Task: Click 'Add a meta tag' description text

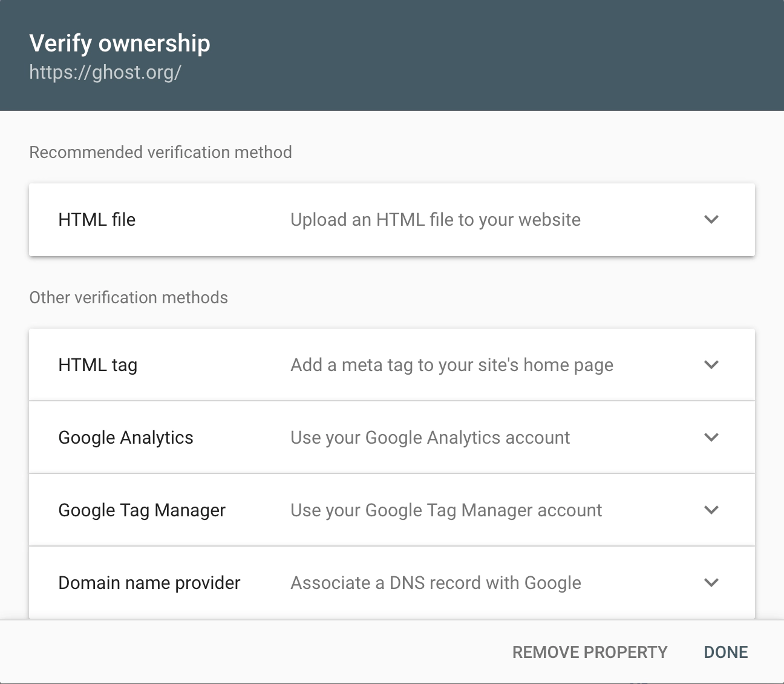Action: 451,365
